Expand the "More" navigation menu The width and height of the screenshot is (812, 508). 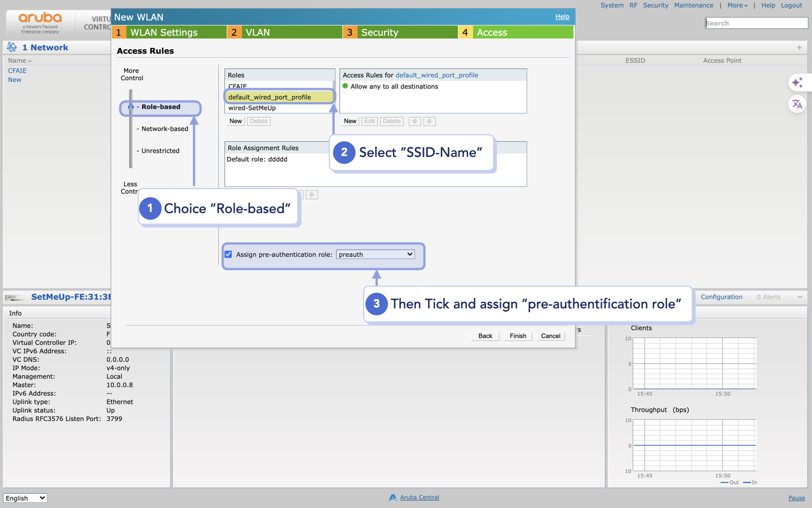(x=737, y=5)
